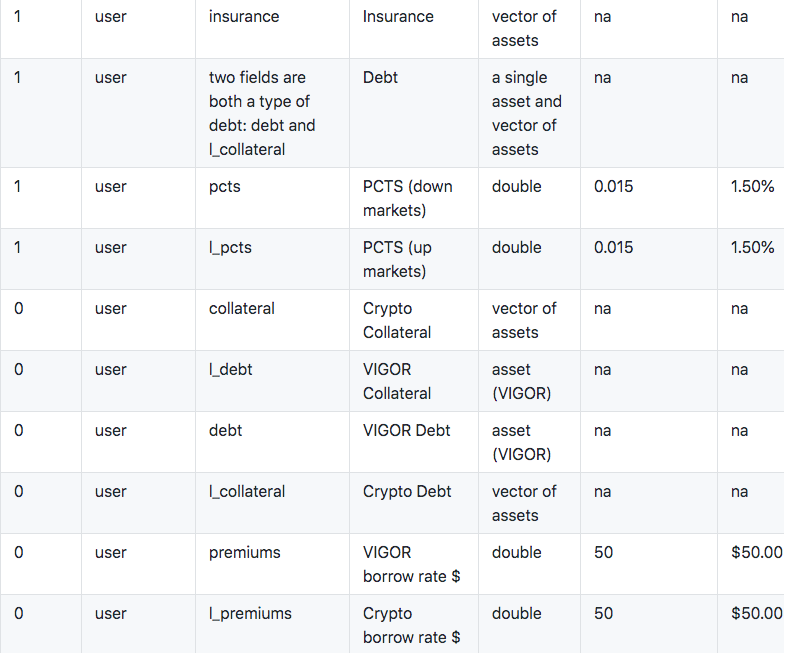Select the 'premiums' field name cell
The image size is (791, 653).
pos(244,553)
